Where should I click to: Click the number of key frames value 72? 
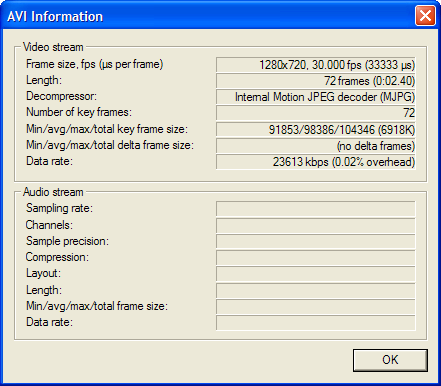pos(316,113)
